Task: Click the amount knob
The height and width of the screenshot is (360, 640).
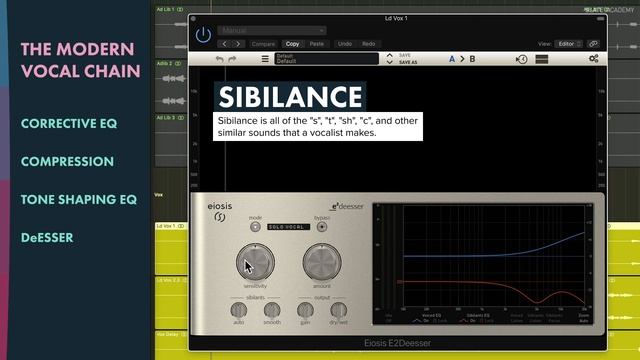Action: 322,262
